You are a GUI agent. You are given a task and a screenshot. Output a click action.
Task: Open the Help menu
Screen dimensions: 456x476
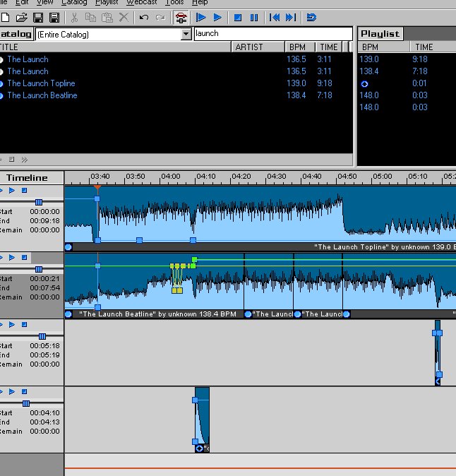[200, 2]
